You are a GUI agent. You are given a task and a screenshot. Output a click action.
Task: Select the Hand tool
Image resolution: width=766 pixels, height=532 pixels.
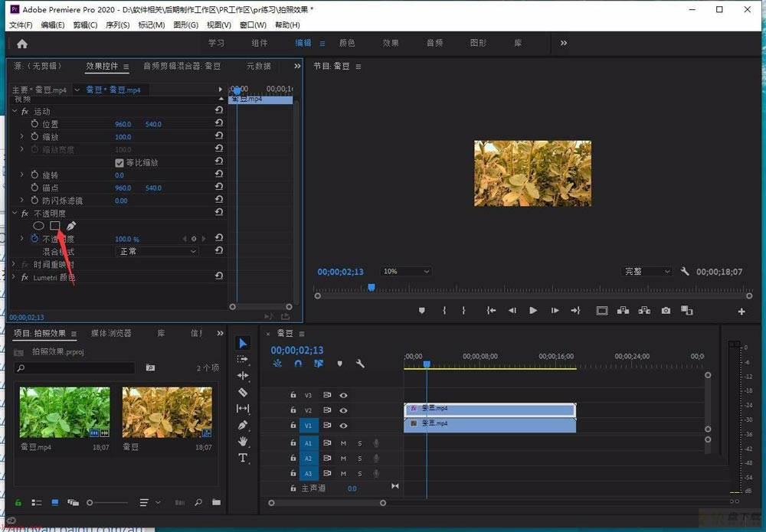point(243,441)
